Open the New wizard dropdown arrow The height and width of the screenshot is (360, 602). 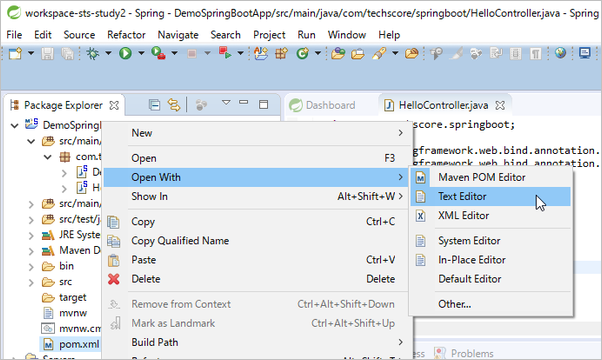(31, 53)
